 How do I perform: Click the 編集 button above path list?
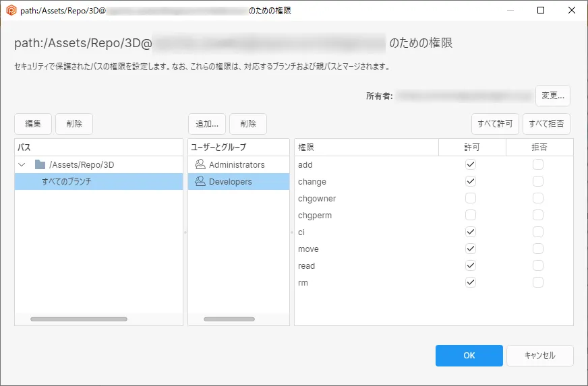(33, 124)
